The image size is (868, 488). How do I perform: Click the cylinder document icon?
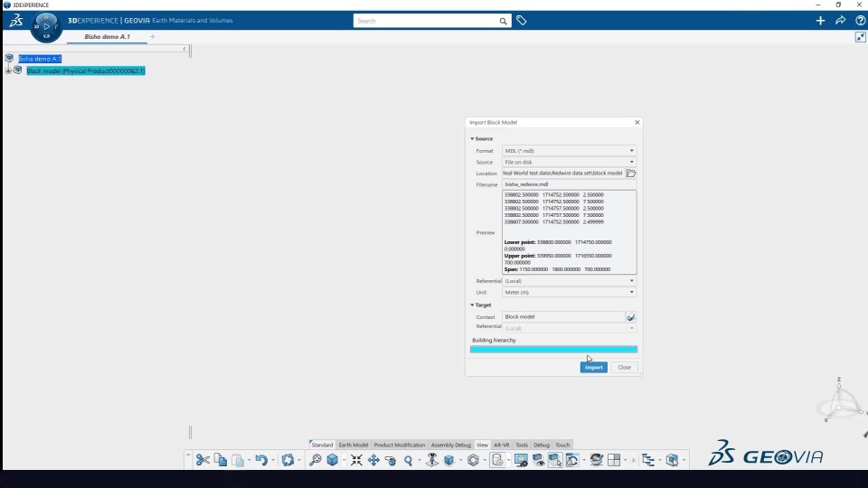click(x=497, y=460)
